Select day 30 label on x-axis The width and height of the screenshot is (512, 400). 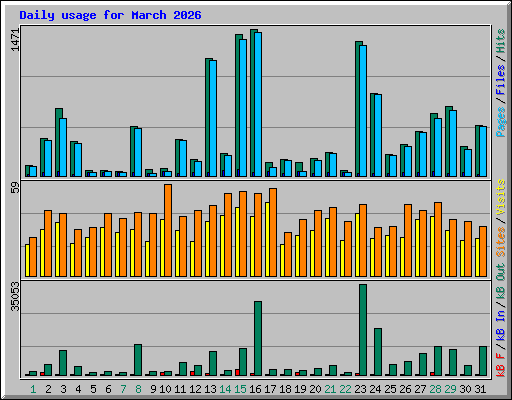[465, 389]
